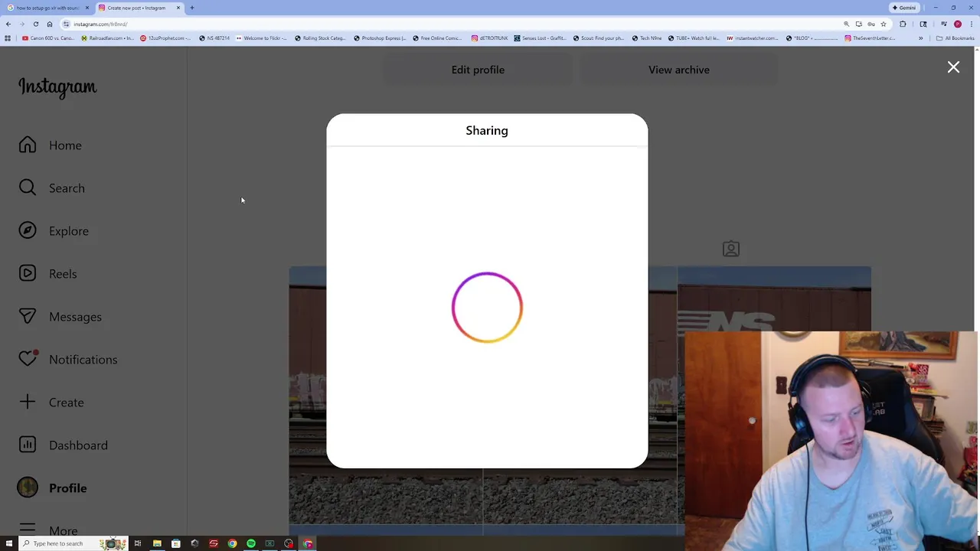980x551 pixels.
Task: Open Notifications heart icon
Action: click(28, 359)
